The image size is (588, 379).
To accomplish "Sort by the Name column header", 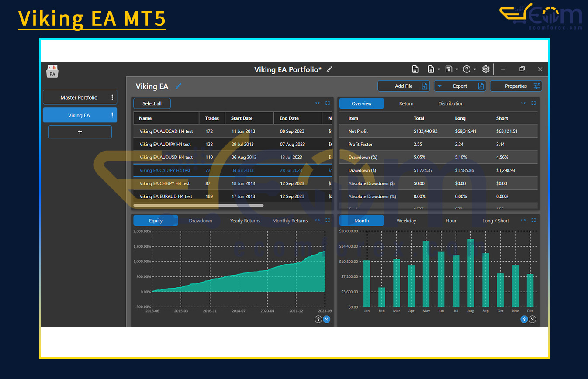I will 166,118.
